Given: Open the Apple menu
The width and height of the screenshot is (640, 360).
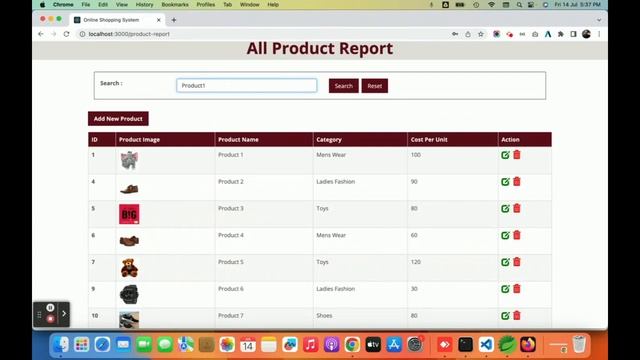Looking at the screenshot, I should 42,4.
